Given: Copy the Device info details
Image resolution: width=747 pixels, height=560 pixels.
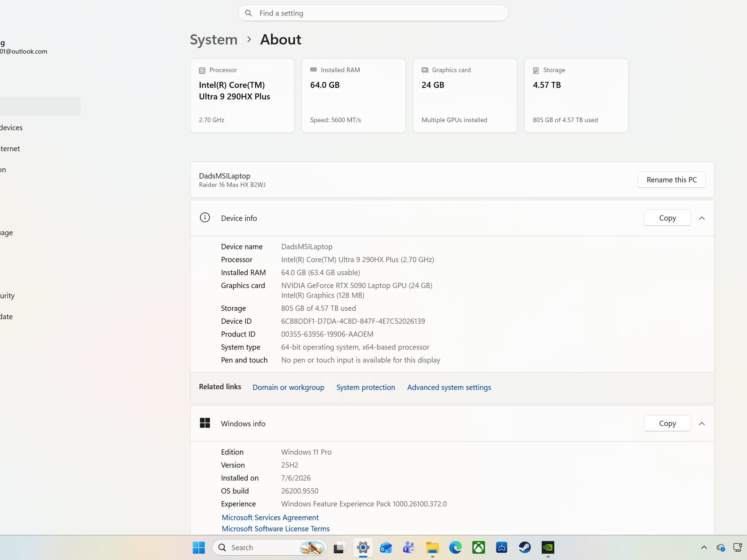Looking at the screenshot, I should coord(667,218).
